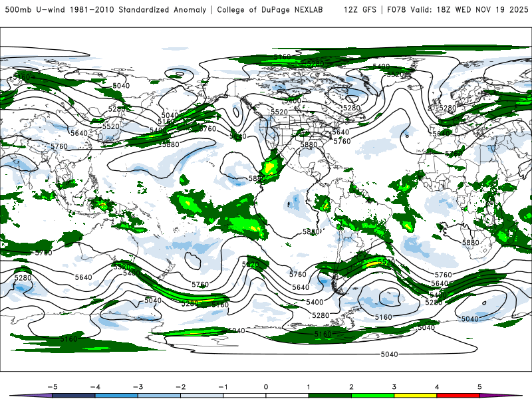Click the '0' colorbar label

tap(265, 387)
